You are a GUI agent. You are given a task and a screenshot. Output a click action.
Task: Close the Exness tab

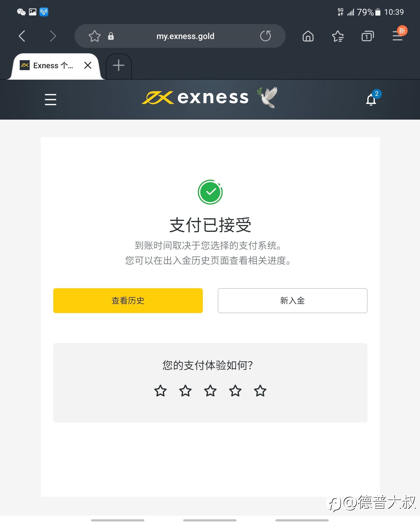pos(88,65)
